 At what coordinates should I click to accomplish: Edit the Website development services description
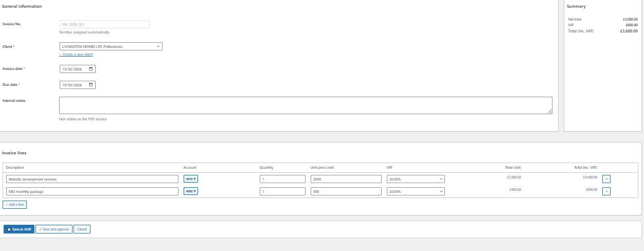[x=92, y=179]
